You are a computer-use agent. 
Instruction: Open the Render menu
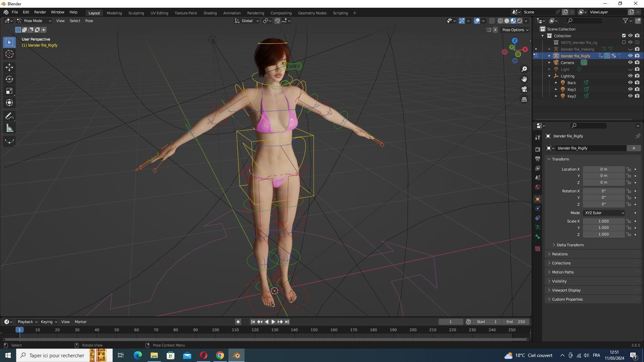pyautogui.click(x=40, y=12)
